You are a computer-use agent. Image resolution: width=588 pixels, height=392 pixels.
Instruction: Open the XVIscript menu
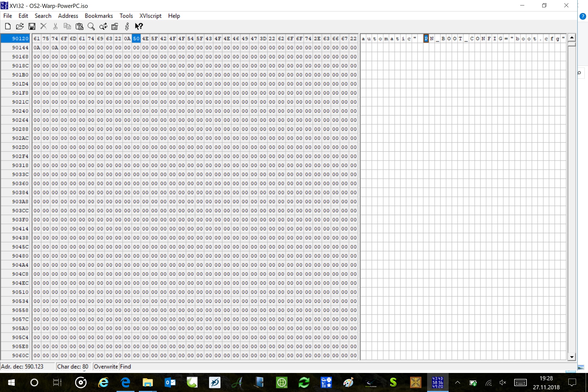pos(151,16)
